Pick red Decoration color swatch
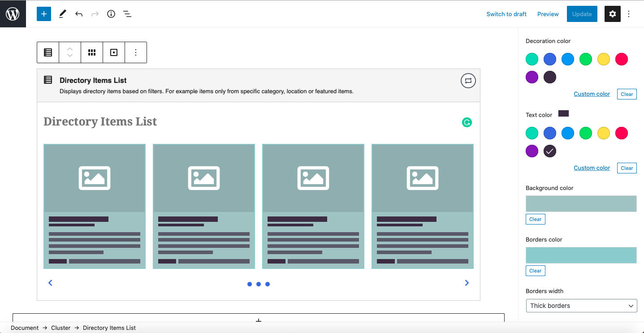Viewport: 644px width, 333px height. click(622, 59)
